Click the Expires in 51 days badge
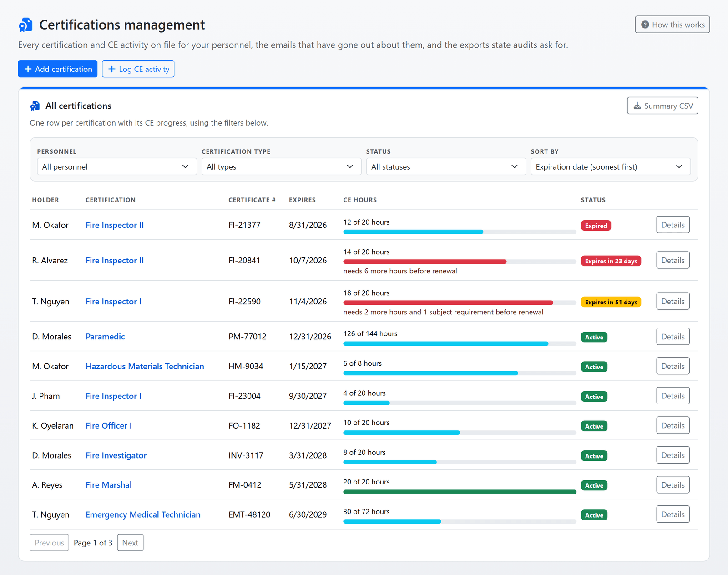 (x=611, y=302)
